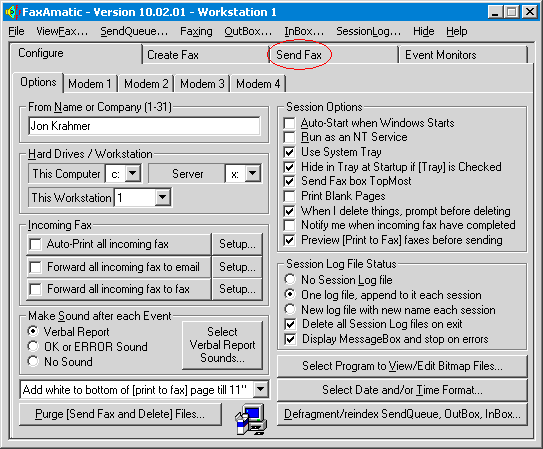
Task: Enable Run as an NT Service
Action: click(289, 137)
